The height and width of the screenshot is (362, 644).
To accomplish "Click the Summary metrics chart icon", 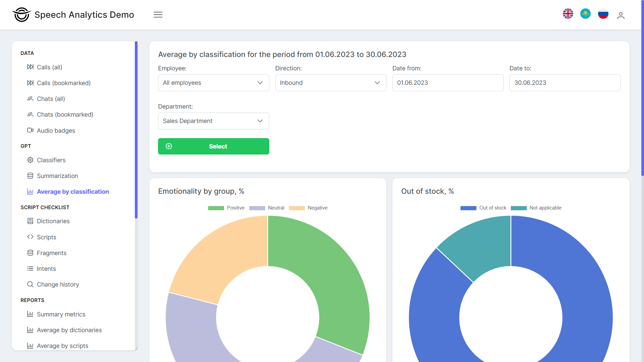I will [30, 314].
